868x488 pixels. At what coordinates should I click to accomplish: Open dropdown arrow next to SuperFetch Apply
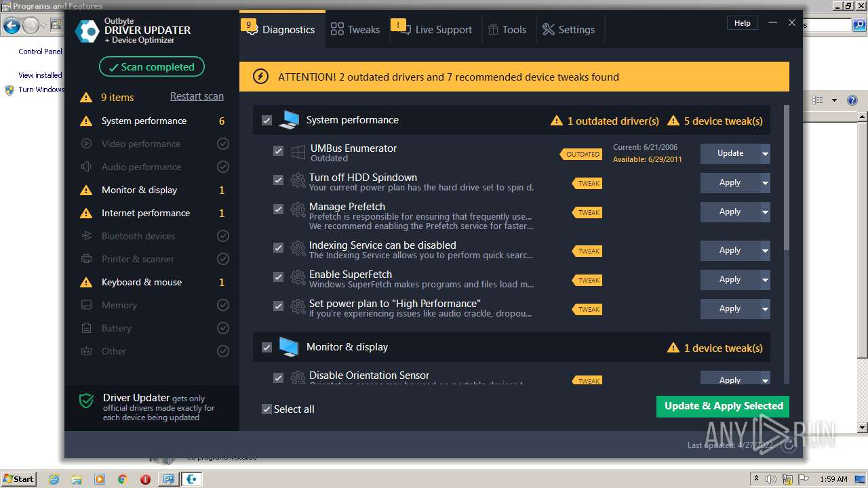click(x=765, y=280)
